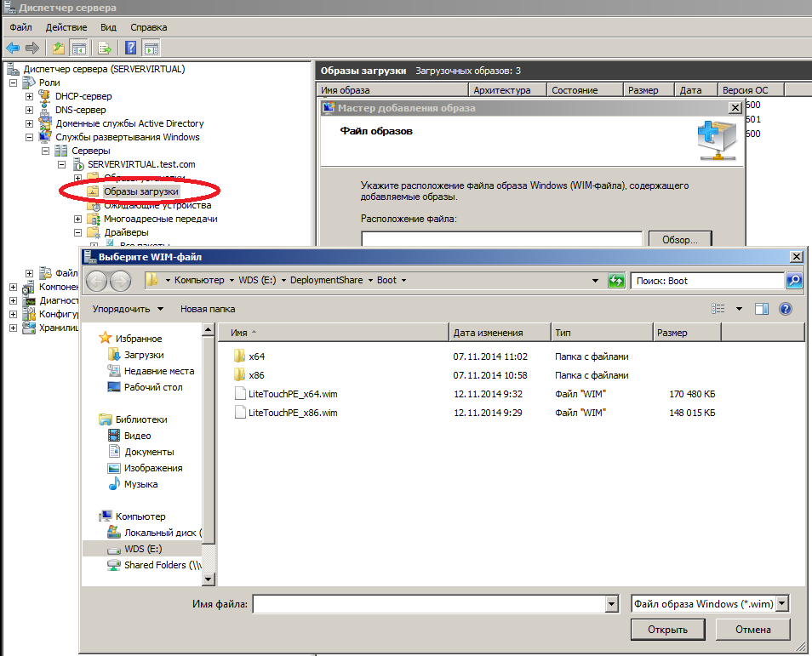The height and width of the screenshot is (656, 812).
Task: Click WDS (E:) in the address breadcrumb
Action: 257,280
